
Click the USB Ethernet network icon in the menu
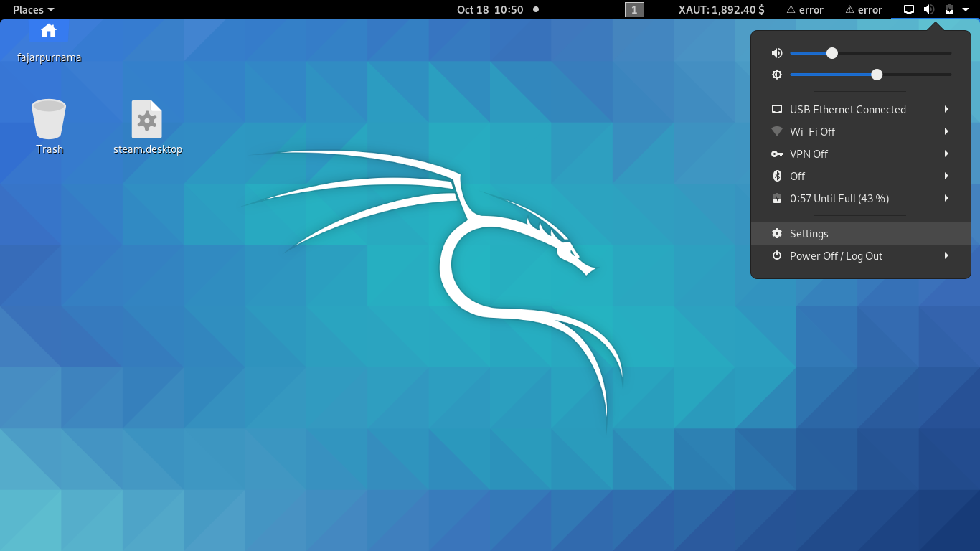[x=776, y=109]
